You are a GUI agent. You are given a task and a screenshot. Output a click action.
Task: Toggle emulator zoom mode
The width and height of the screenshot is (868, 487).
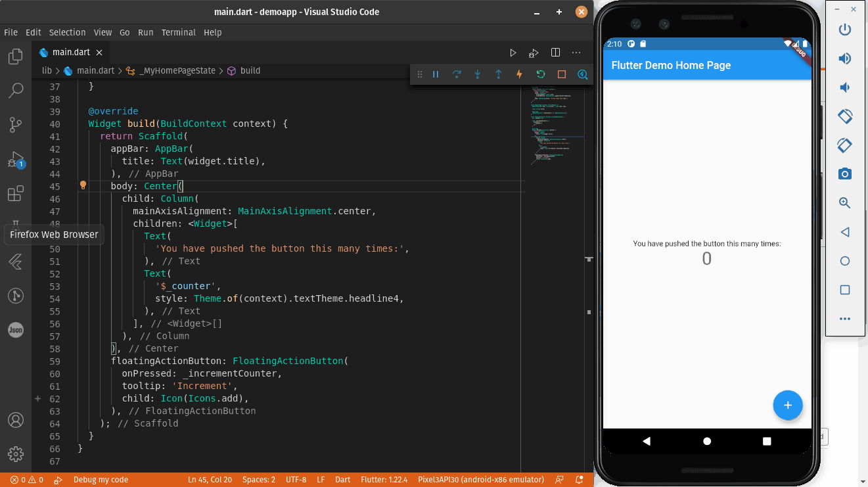click(x=845, y=203)
